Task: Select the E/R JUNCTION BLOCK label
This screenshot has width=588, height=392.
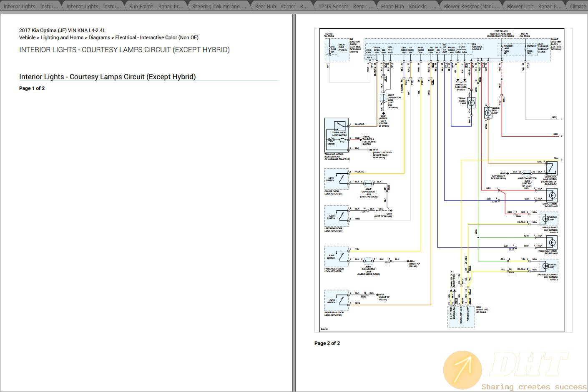Action: coord(355,45)
